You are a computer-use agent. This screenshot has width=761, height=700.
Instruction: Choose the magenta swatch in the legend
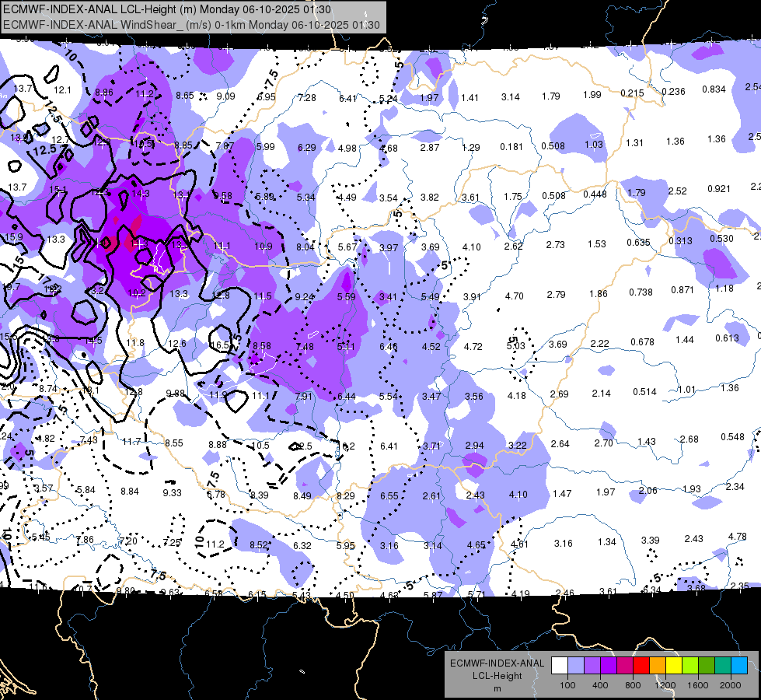625,666
